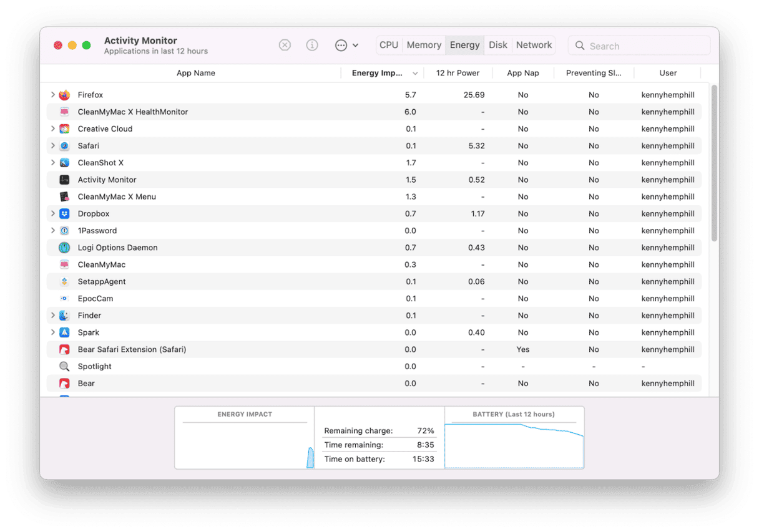Expand the CleanShot X process group
Viewport: 759px width, 532px height.
52,163
